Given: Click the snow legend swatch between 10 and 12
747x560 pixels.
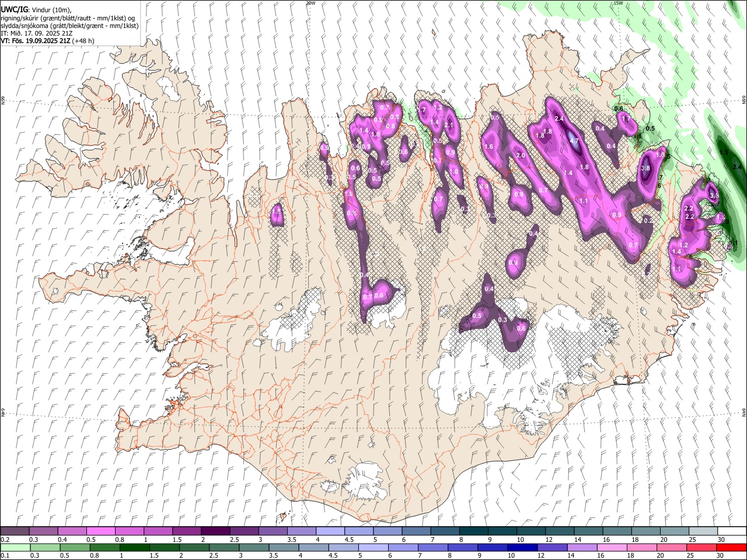Looking at the screenshot, I should 530,531.
